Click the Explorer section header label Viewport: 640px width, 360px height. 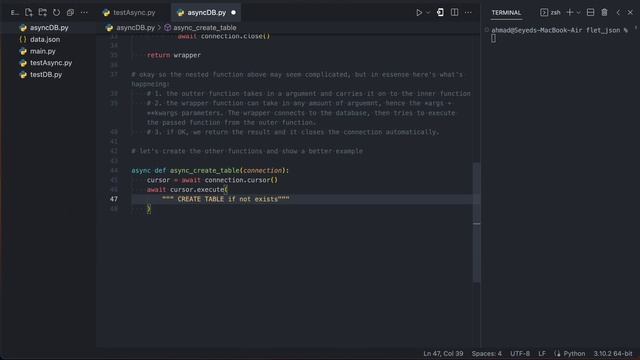click(14, 13)
